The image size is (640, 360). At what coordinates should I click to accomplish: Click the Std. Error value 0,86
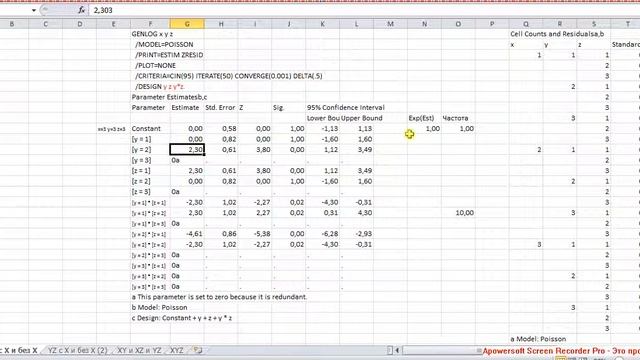pos(229,234)
